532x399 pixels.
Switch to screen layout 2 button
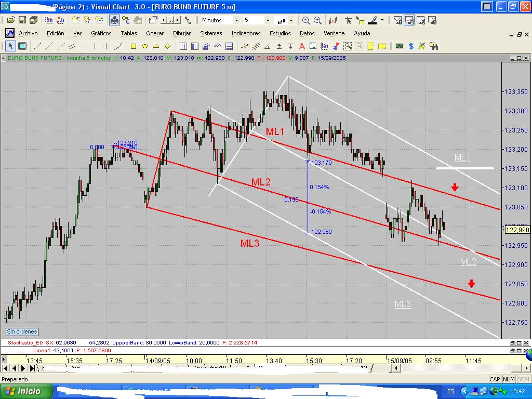click(x=409, y=20)
